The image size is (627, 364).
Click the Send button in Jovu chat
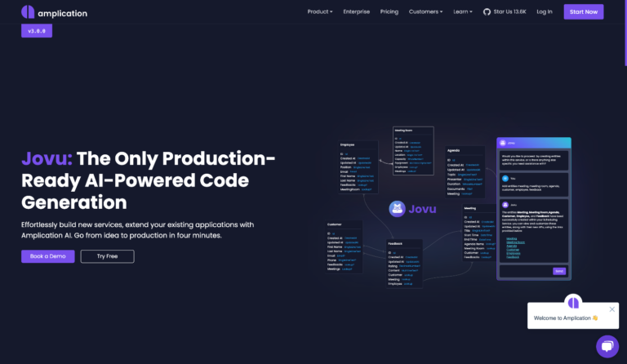click(x=559, y=271)
